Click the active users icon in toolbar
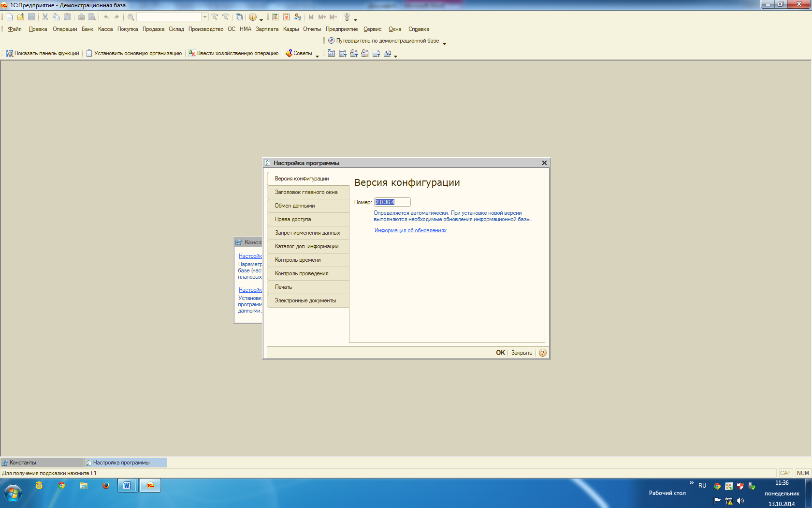The width and height of the screenshot is (812, 508). tap(298, 17)
